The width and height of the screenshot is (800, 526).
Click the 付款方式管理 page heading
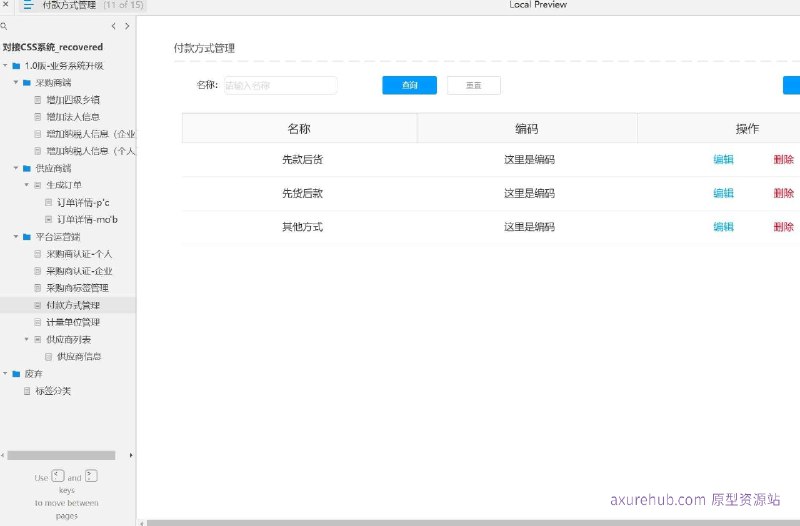click(x=204, y=48)
